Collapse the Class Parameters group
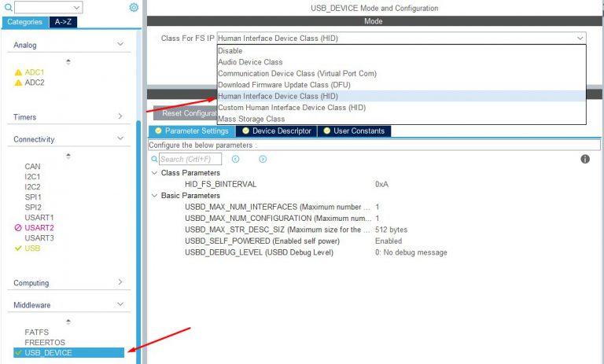 154,173
